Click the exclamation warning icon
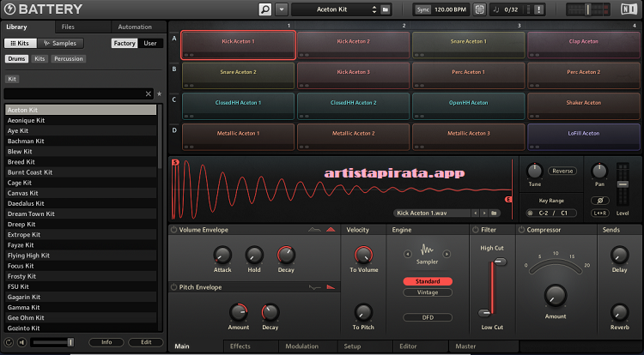This screenshot has height=355, width=644. [539, 9]
